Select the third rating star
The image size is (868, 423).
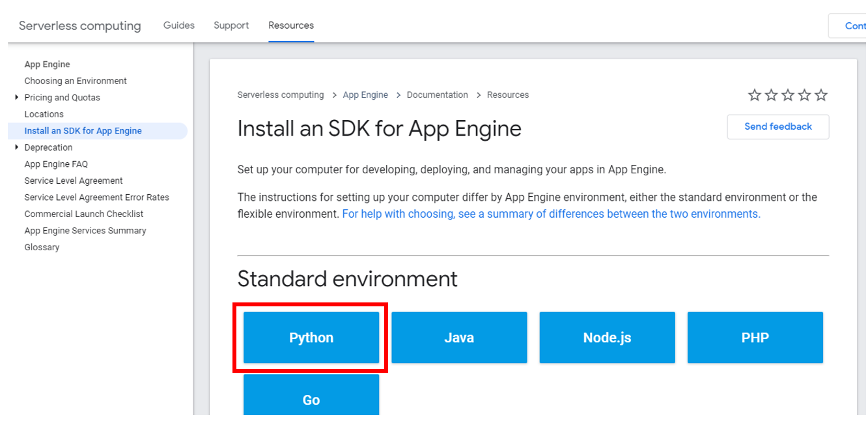pos(788,95)
